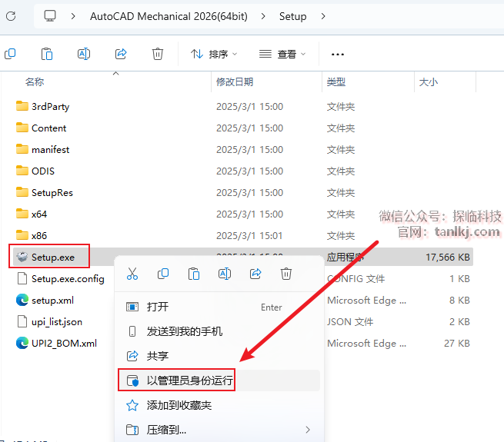Viewport: 504px width, 442px height.
Task: Click the x86 folder icon
Action: (x=22, y=234)
